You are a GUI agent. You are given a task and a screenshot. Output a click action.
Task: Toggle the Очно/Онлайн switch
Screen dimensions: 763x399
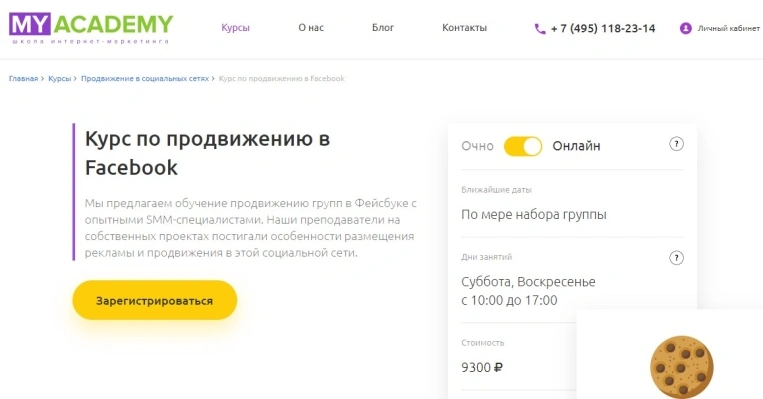click(523, 146)
